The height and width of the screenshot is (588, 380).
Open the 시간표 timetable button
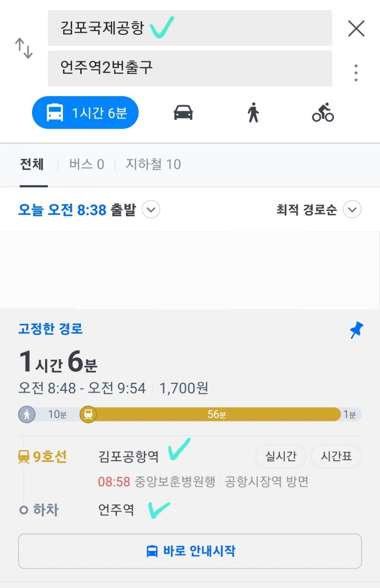pos(336,456)
